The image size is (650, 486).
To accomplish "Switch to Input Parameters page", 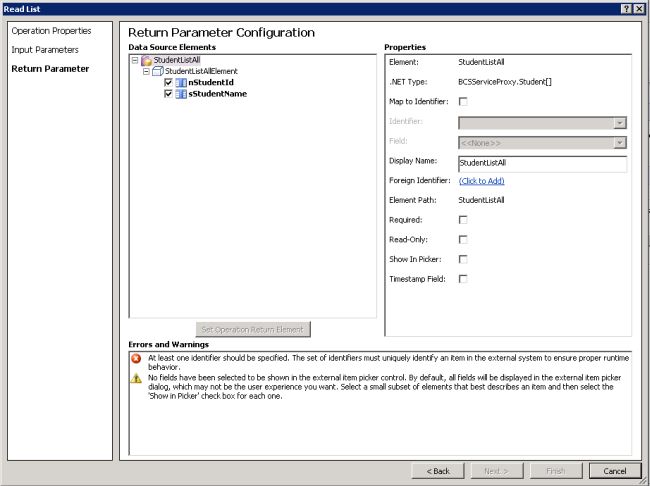I will (44, 49).
